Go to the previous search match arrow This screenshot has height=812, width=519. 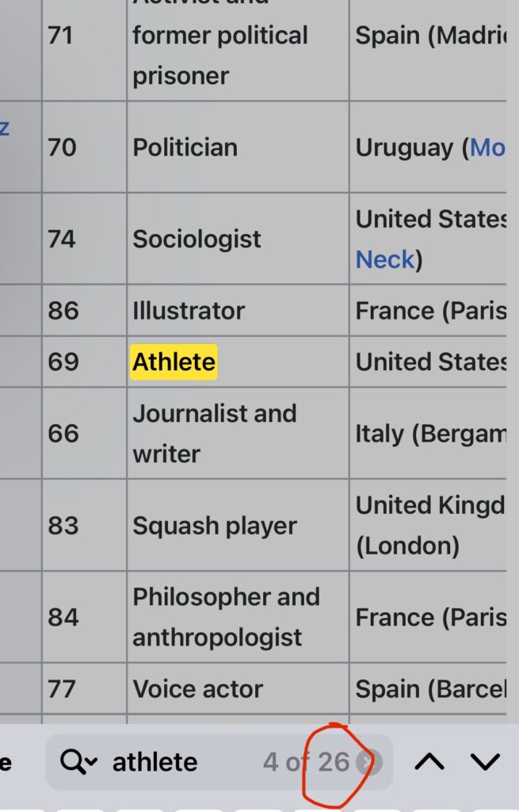coord(429,762)
